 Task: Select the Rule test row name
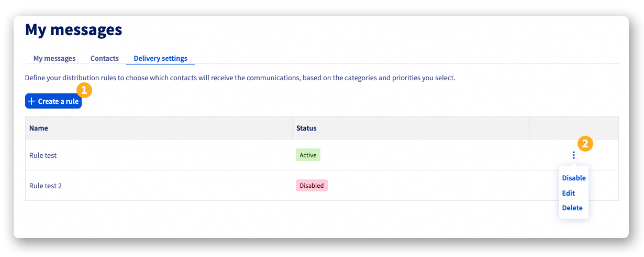[43, 155]
